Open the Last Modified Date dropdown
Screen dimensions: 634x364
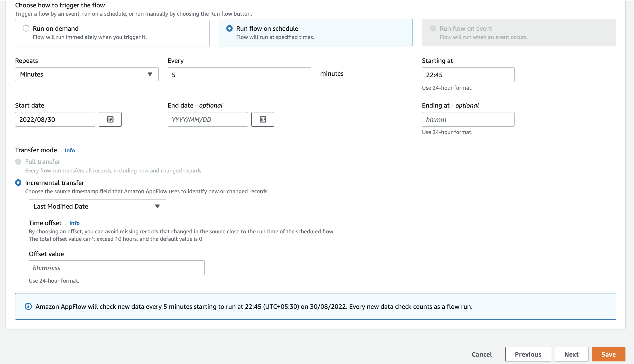(x=97, y=206)
